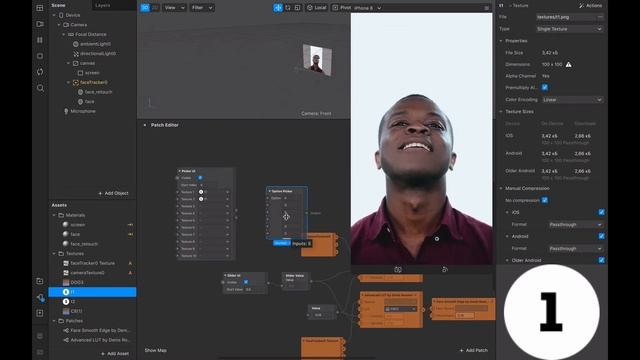This screenshot has height=360, width=640.
Task: Click the linked icon beside screen material
Action: click(x=130, y=224)
